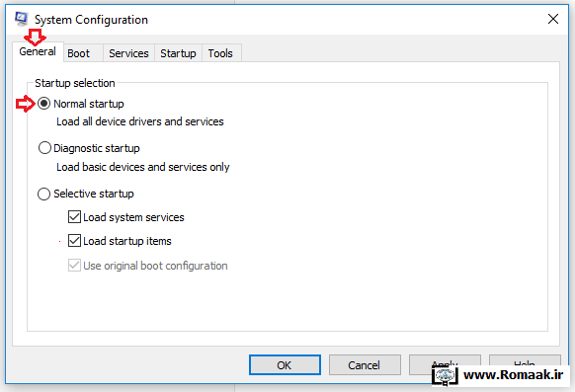Switch to the Startup tab
The image size is (575, 392).
178,53
